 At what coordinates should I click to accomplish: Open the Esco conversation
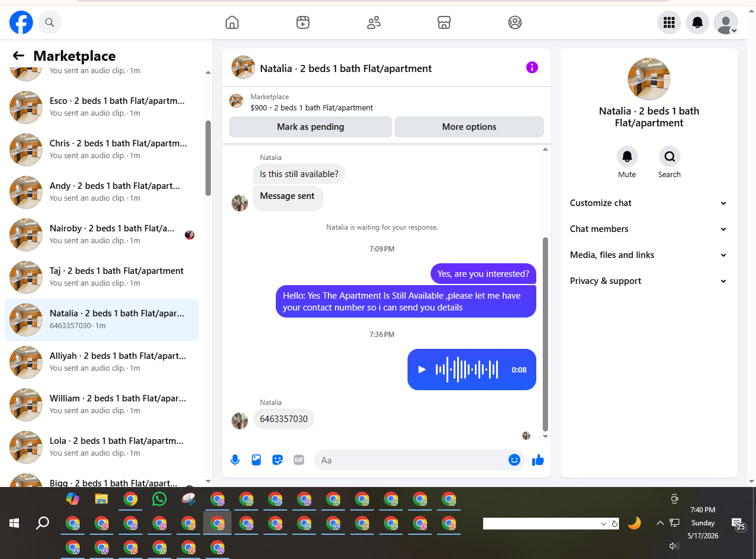pos(102,107)
